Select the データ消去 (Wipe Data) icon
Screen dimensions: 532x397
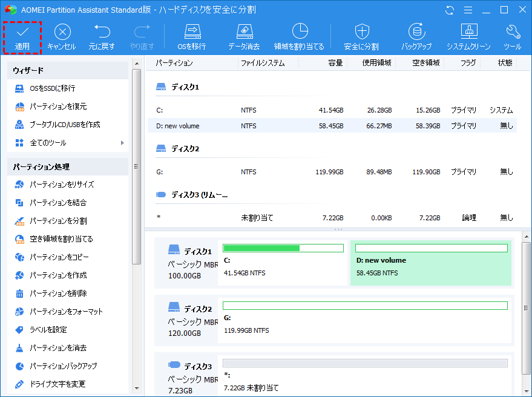pos(244,31)
